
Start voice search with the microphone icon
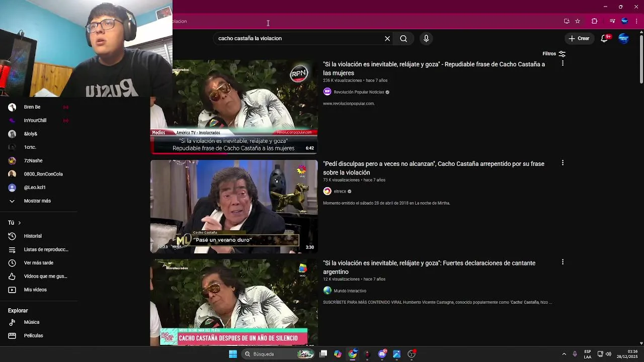[x=426, y=38]
